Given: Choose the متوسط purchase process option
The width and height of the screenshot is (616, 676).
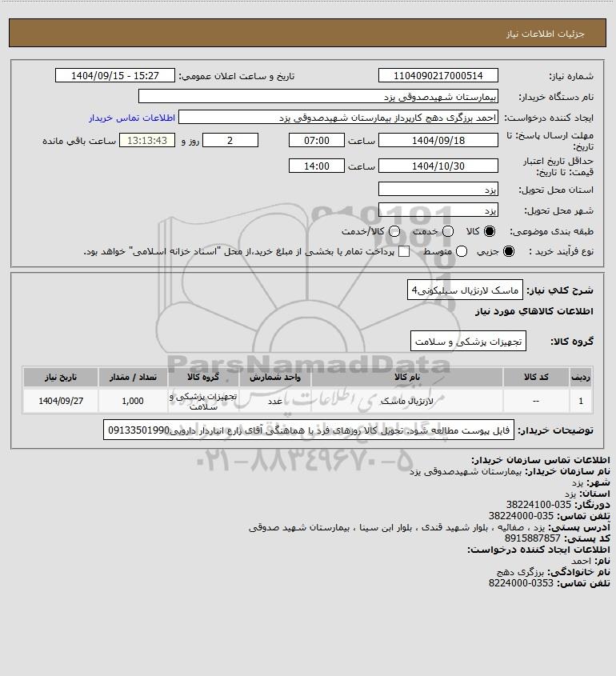Looking at the screenshot, I should coord(462,251).
